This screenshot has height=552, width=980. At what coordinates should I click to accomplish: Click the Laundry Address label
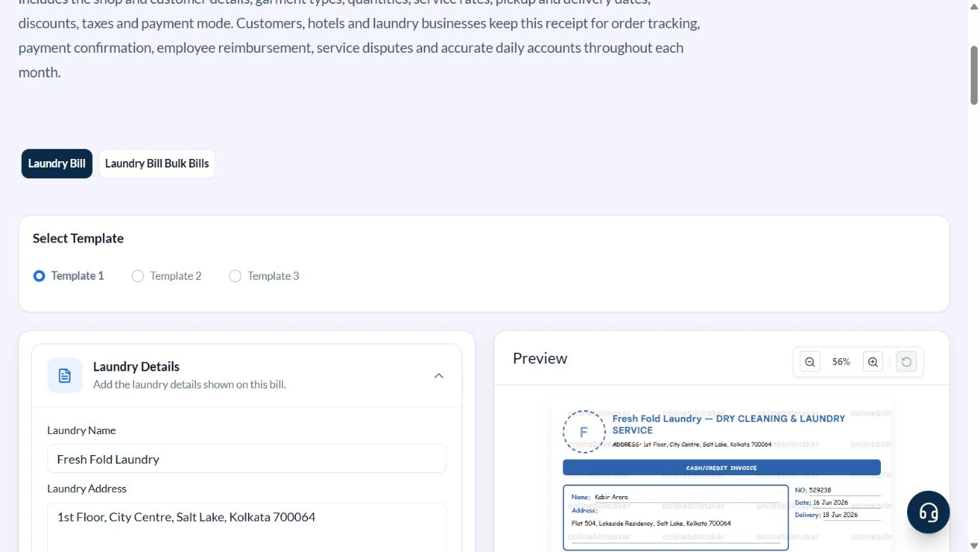(87, 488)
